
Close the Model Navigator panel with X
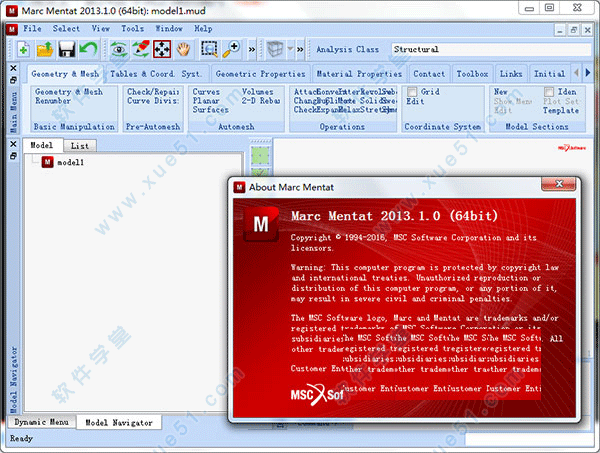pos(13,144)
